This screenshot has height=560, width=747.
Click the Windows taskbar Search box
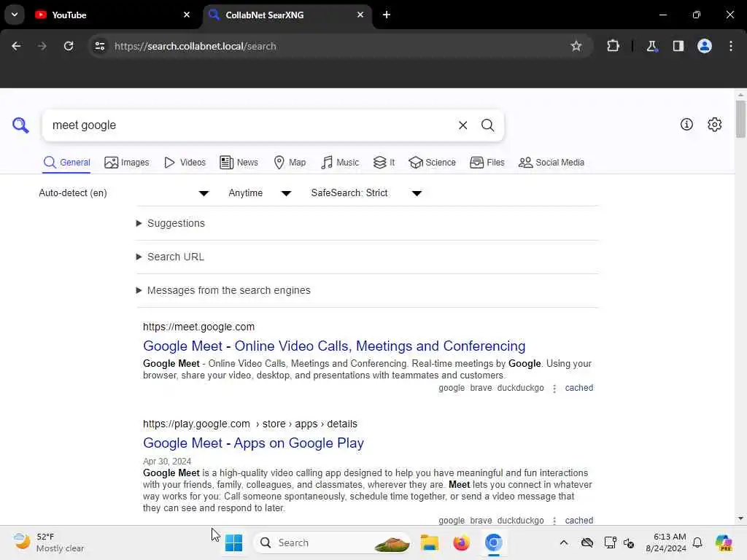[x=332, y=542]
